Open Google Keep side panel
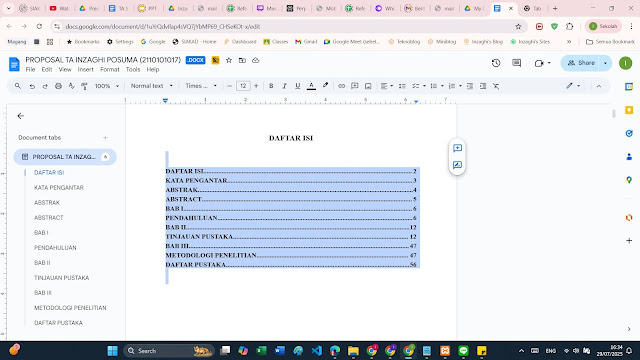 629,110
